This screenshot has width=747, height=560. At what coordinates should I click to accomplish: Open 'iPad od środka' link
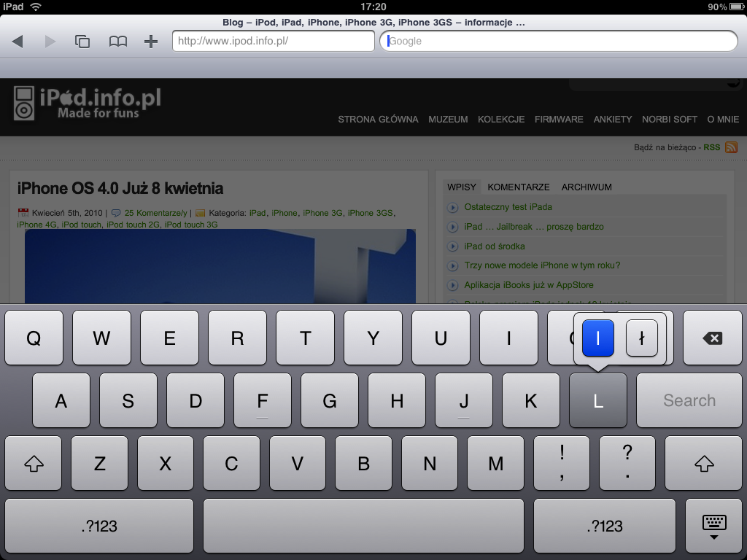pyautogui.click(x=495, y=246)
